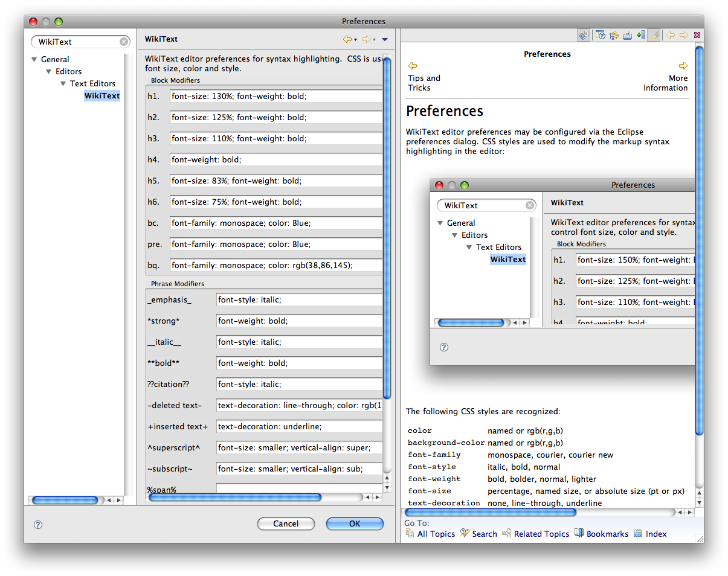Edit the **bold** style field
This screenshot has height=576, width=728.
coord(300,363)
